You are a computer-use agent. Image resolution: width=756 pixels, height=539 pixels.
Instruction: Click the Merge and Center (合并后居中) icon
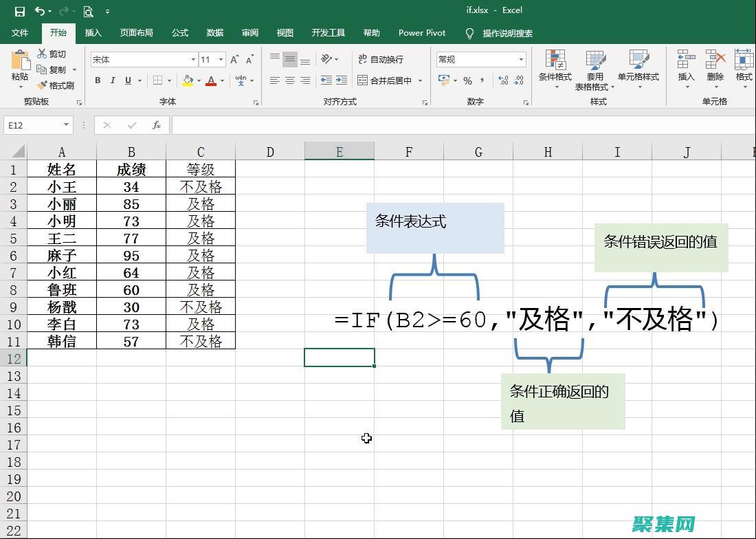(x=385, y=80)
